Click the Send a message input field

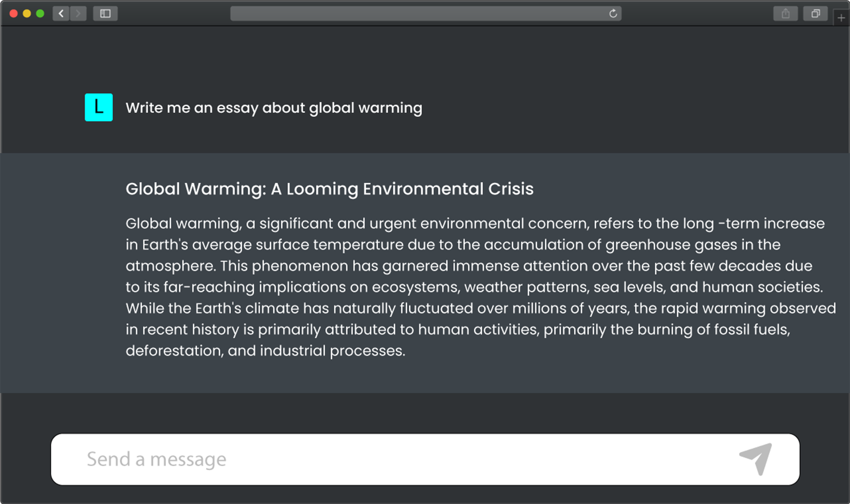pyautogui.click(x=425, y=459)
